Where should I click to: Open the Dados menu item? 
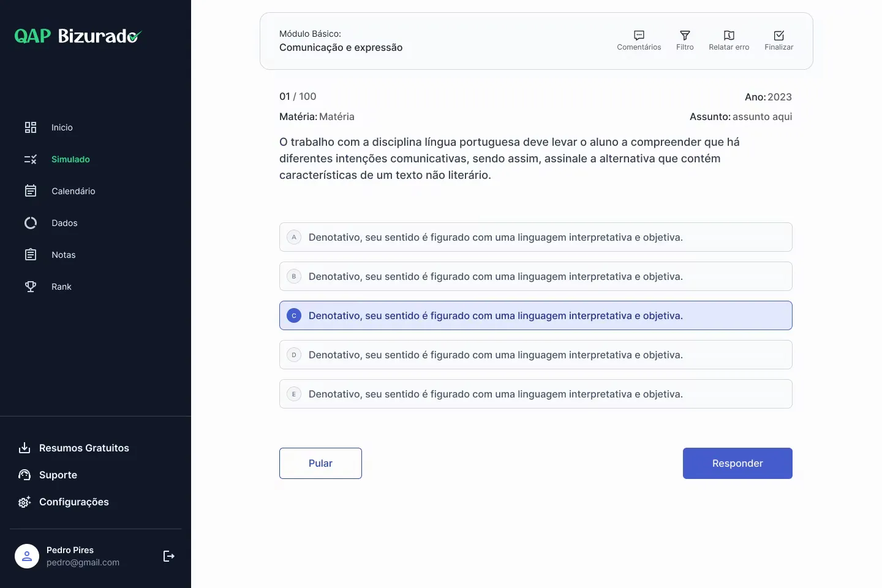click(64, 223)
